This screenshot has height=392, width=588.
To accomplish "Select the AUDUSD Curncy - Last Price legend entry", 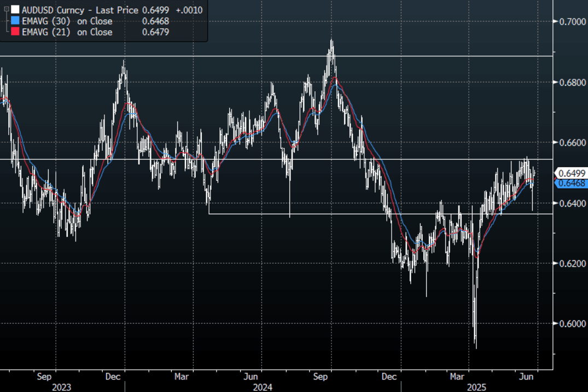I will pos(80,10).
